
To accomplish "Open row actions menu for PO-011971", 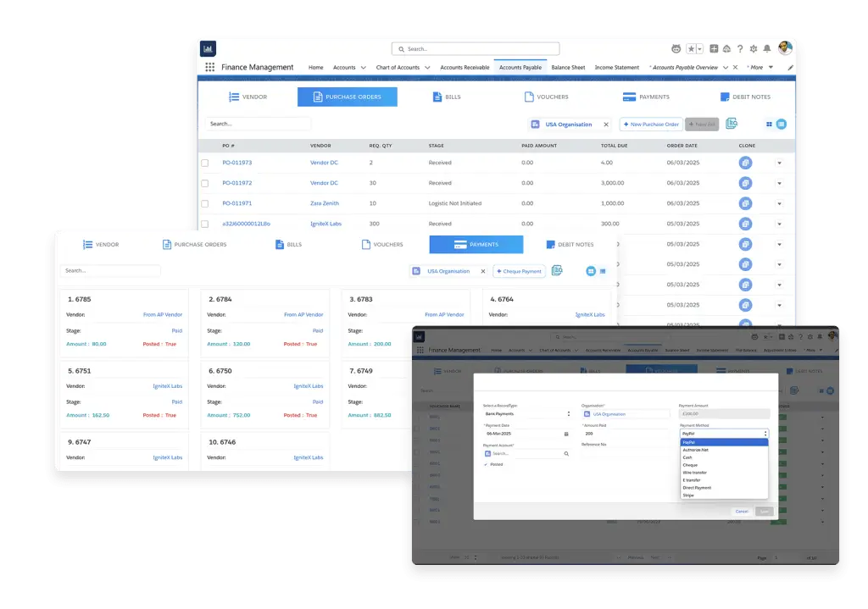I will pos(780,204).
